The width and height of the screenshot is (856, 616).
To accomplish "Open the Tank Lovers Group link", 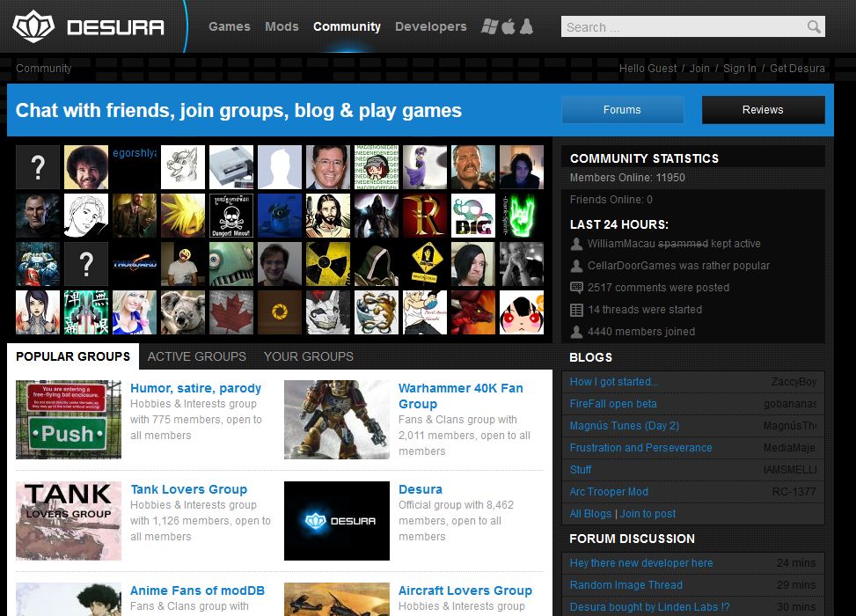I will tap(188, 489).
